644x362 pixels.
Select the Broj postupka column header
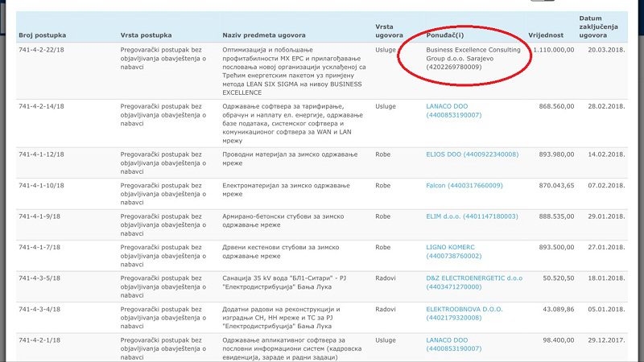[x=43, y=35]
